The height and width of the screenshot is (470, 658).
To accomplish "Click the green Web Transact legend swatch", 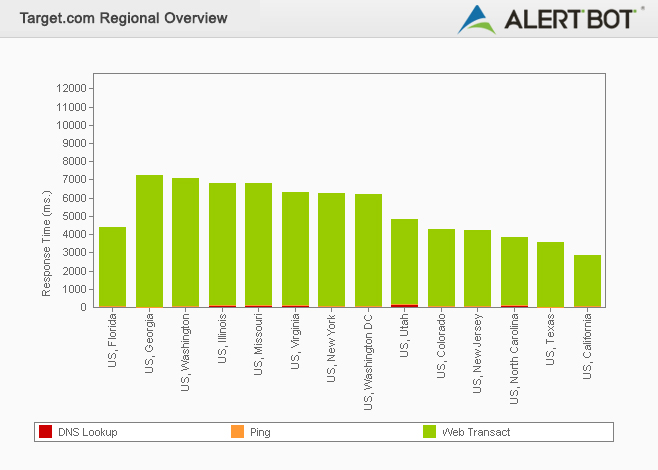I will [x=429, y=432].
